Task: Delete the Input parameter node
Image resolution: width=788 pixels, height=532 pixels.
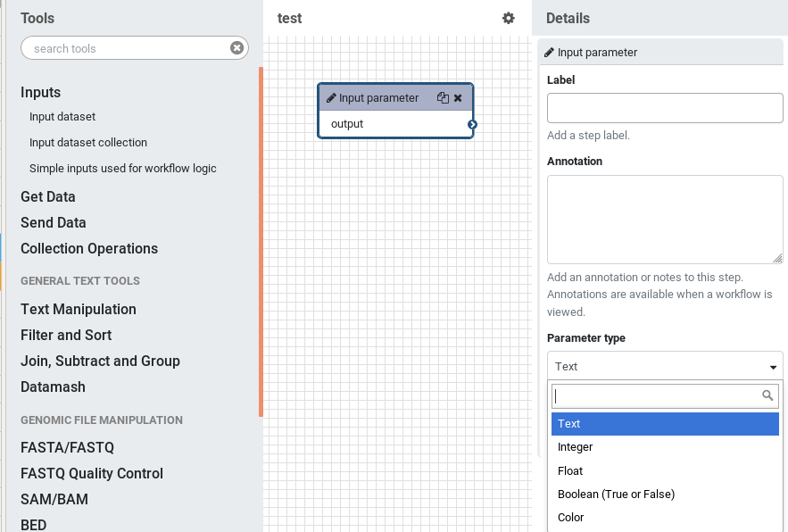Action: coord(458,98)
